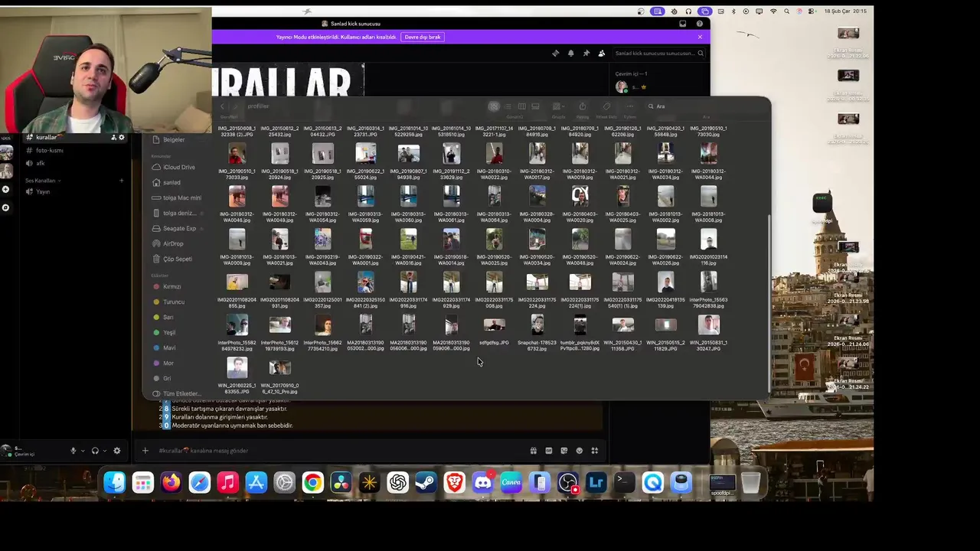
Task: Open Canva from the Dock
Action: click(x=511, y=482)
